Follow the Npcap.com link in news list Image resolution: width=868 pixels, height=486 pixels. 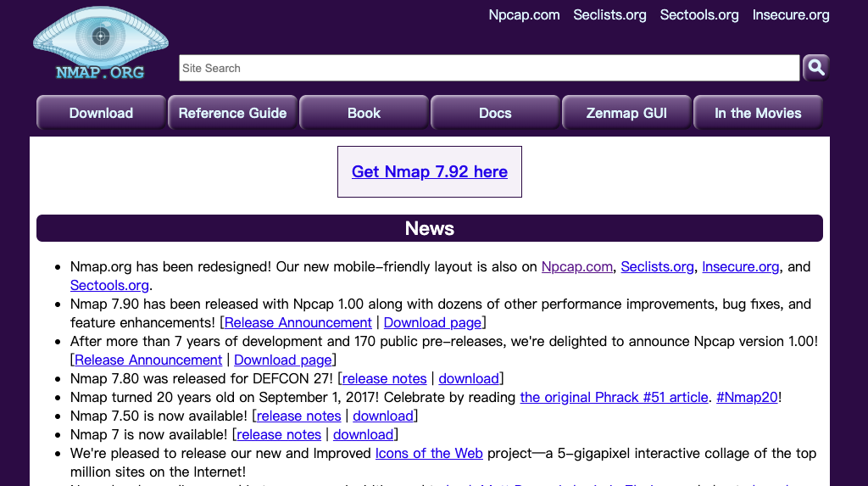click(576, 267)
